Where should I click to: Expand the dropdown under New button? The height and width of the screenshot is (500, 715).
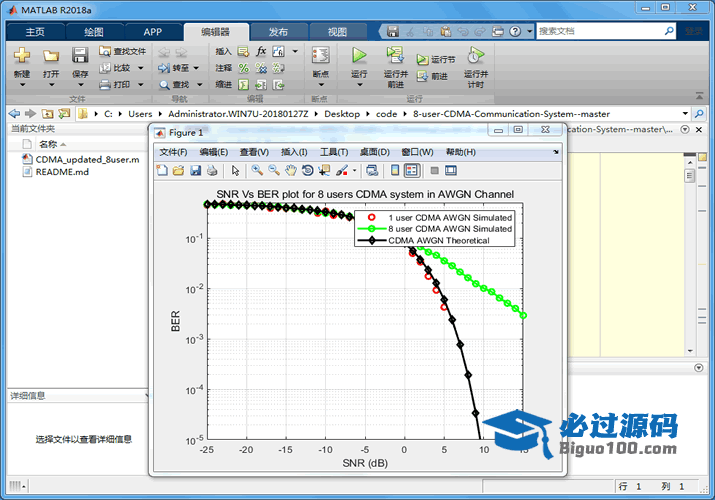pyautogui.click(x=22, y=85)
